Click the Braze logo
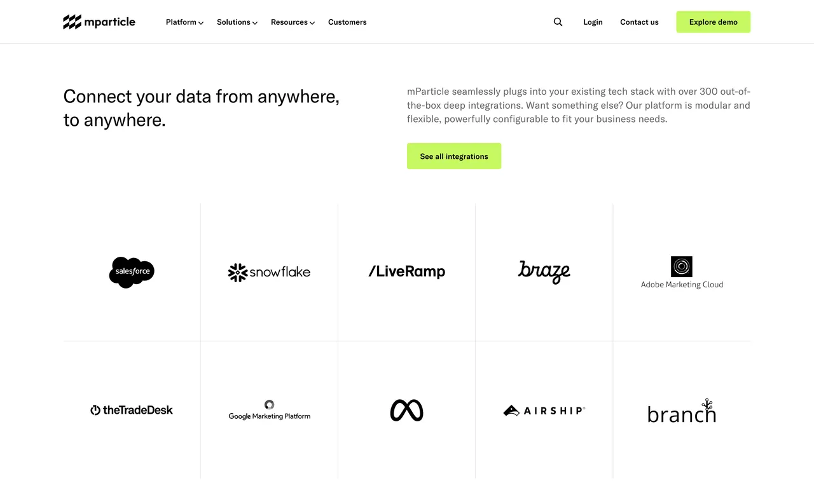814x504 pixels. click(544, 272)
